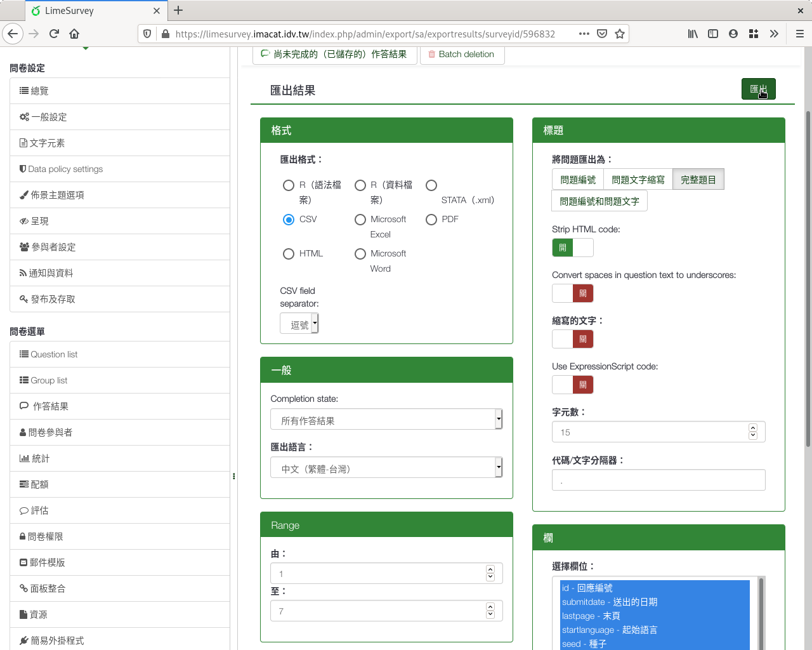Open Data policy settings
The width and height of the screenshot is (812, 650).
point(120,169)
